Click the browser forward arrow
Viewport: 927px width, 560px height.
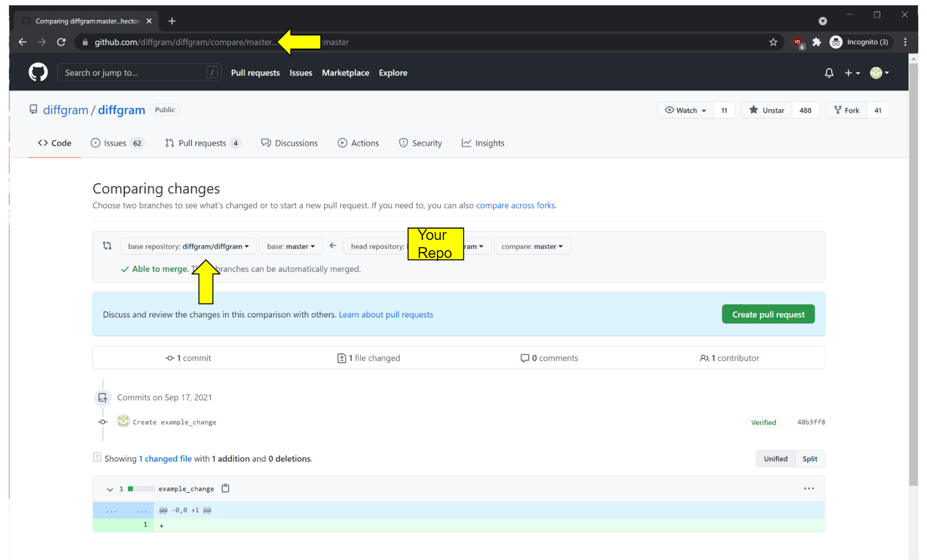(x=42, y=42)
